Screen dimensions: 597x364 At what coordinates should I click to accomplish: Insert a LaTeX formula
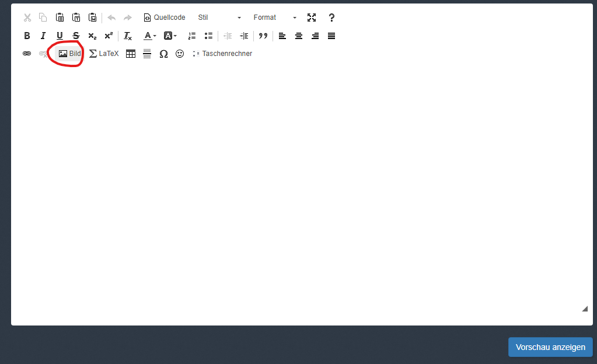tap(104, 54)
